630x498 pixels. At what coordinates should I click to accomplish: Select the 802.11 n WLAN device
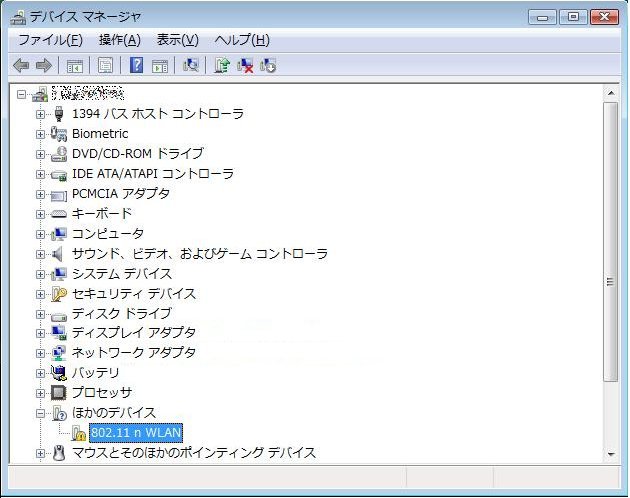(136, 433)
